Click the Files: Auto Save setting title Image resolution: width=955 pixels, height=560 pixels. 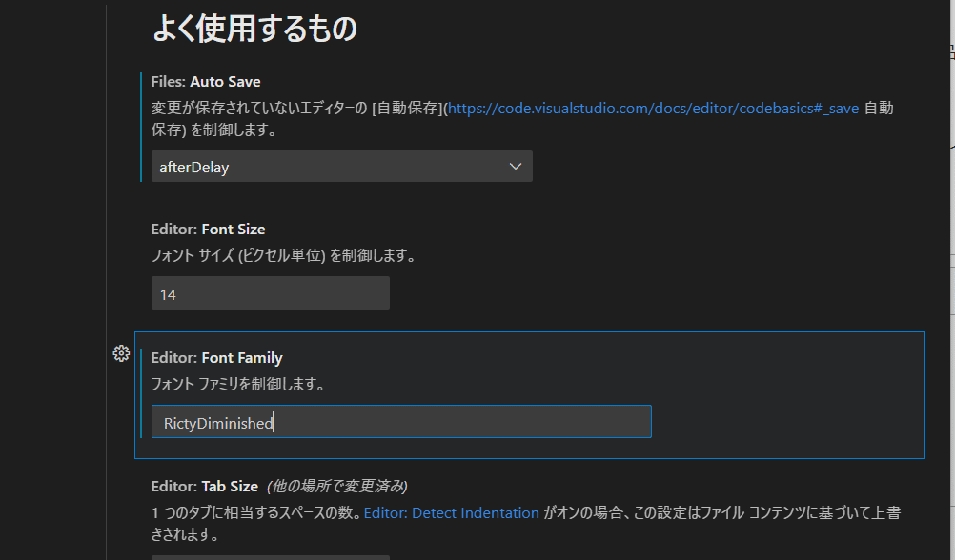206,82
